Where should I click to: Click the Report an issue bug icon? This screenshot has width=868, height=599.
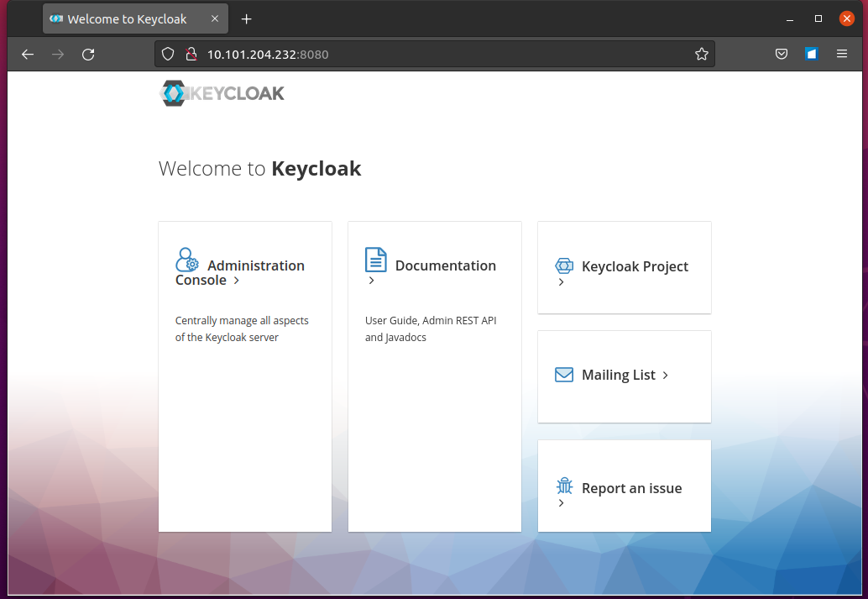pos(564,486)
